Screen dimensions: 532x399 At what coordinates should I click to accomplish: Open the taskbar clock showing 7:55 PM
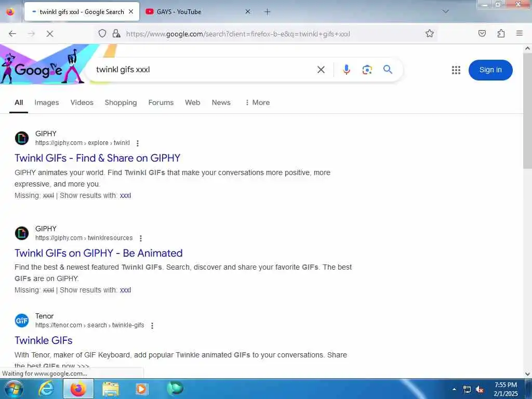tap(506, 389)
